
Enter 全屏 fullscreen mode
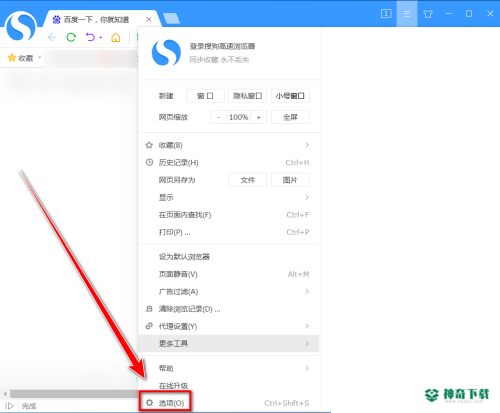[x=290, y=117]
